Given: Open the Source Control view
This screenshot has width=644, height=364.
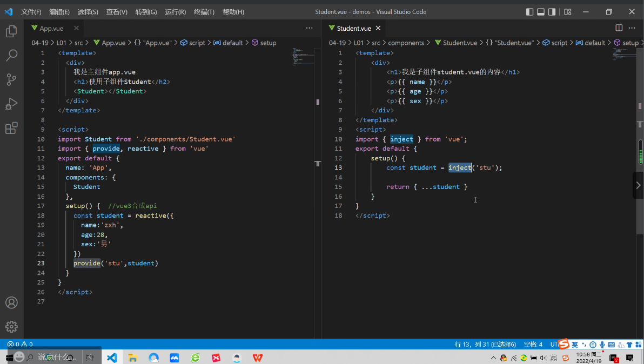Looking at the screenshot, I should (11, 80).
